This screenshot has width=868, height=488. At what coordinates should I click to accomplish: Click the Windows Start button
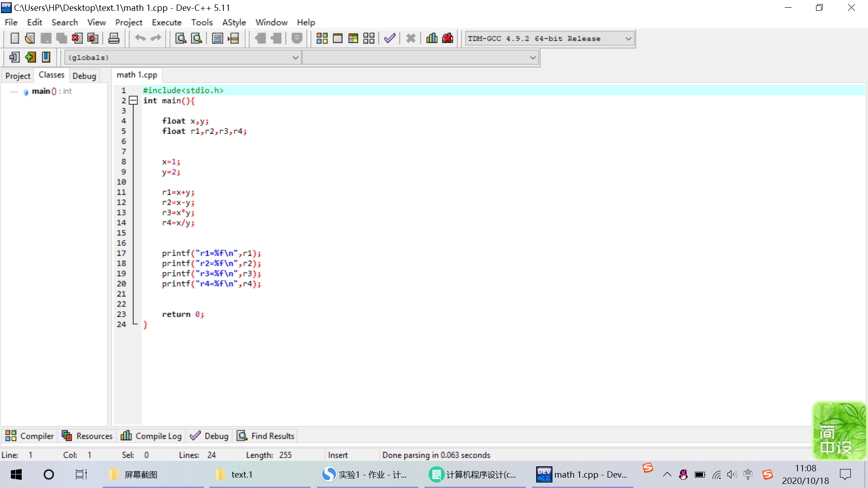tap(16, 474)
